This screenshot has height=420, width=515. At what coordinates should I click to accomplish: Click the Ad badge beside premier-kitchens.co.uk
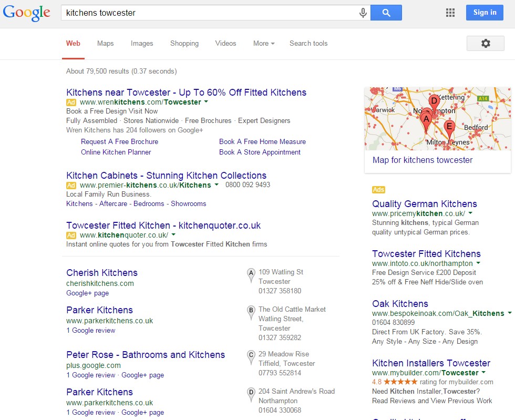(71, 186)
